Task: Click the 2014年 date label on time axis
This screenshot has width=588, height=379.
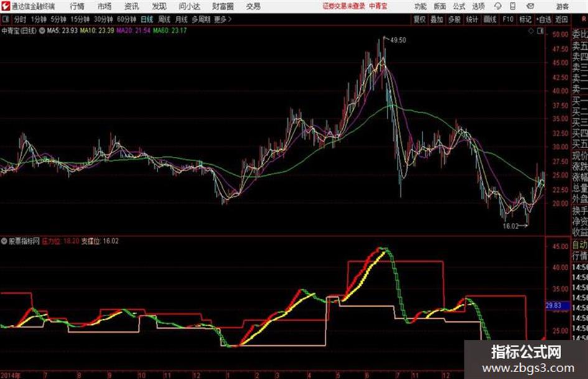Action: point(11,375)
